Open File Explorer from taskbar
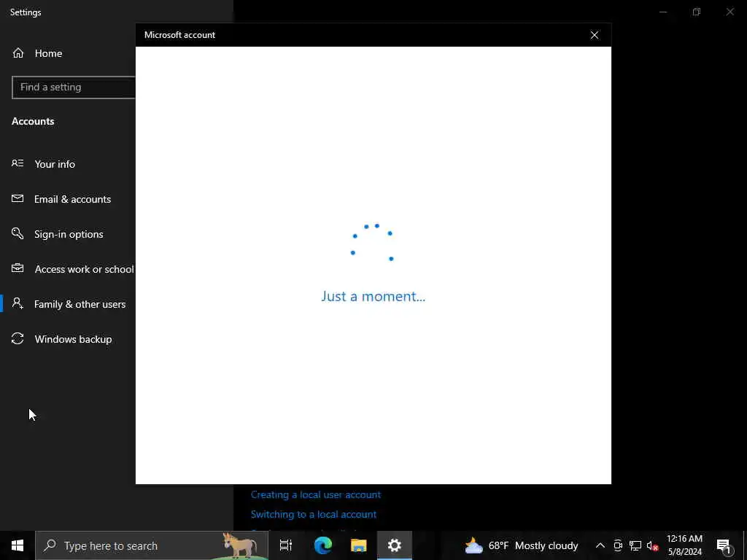The height and width of the screenshot is (560, 747). pyautogui.click(x=359, y=545)
